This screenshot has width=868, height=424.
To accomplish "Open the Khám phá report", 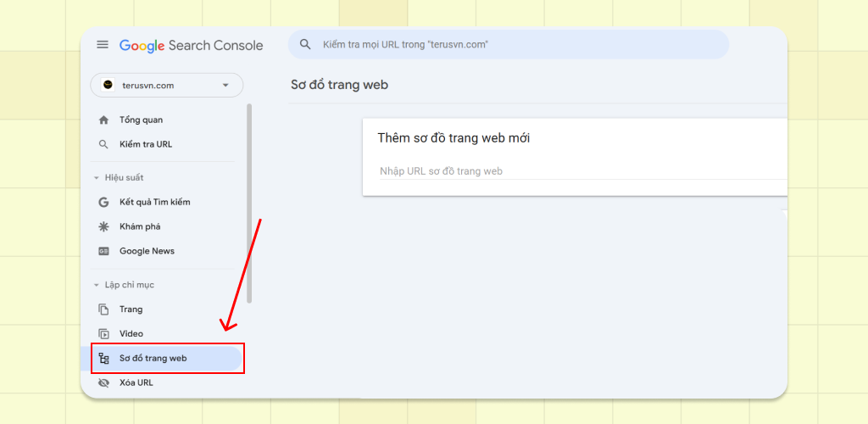I will pyautogui.click(x=140, y=226).
